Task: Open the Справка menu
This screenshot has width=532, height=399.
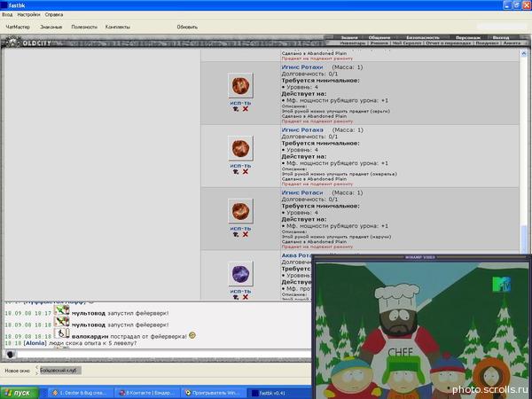Action: point(54,14)
